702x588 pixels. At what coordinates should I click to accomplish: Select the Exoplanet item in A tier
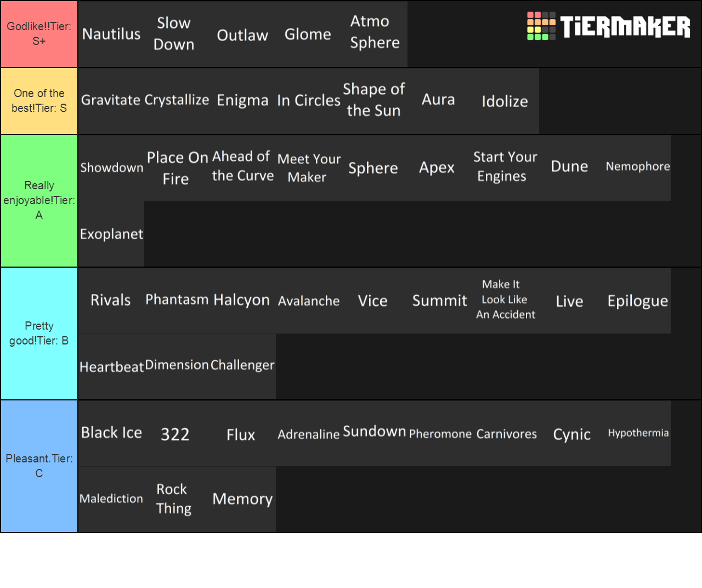click(111, 234)
